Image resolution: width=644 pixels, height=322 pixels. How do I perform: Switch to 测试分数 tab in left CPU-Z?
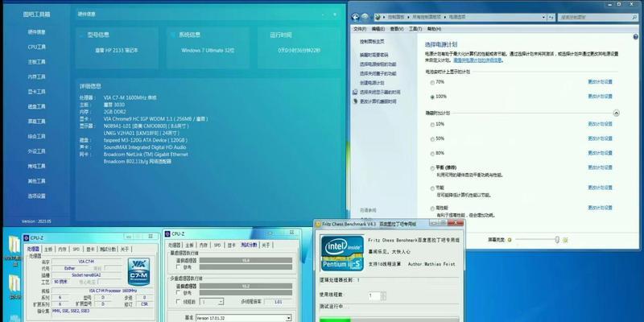click(x=108, y=249)
